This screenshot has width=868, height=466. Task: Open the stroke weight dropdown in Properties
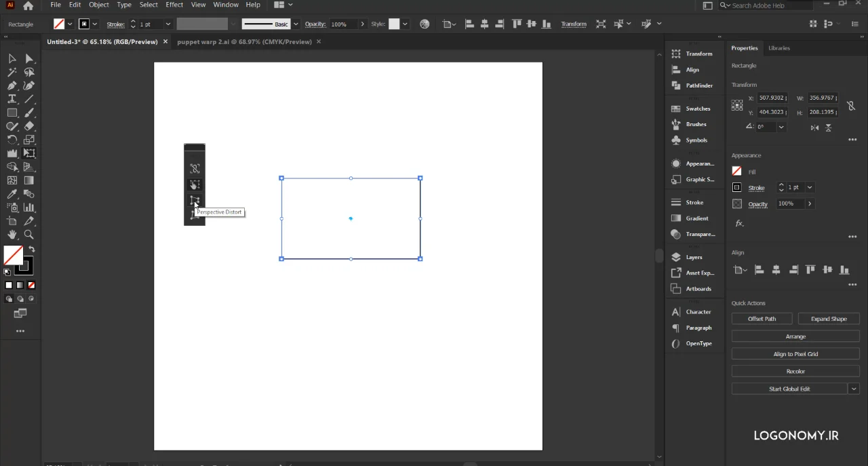tap(810, 187)
